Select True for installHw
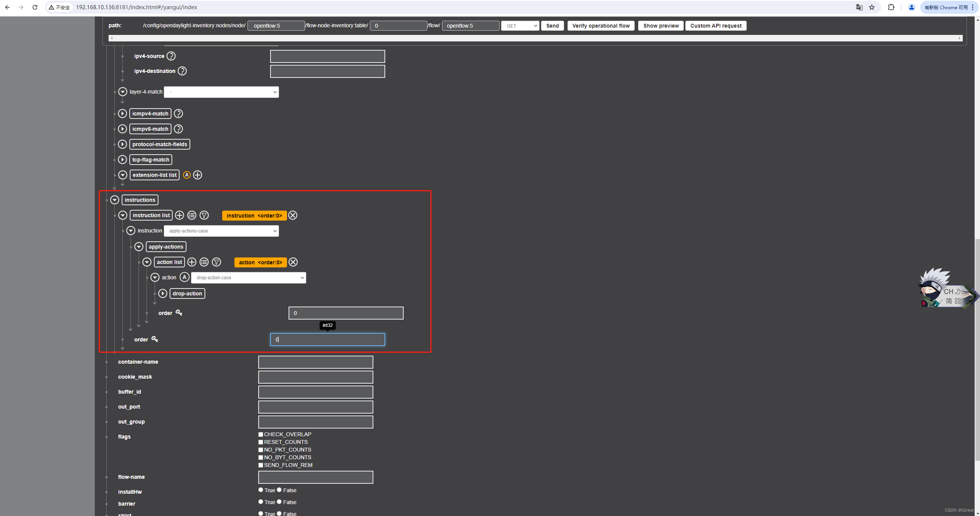Screen dimensions: 980x516 click(x=261, y=490)
